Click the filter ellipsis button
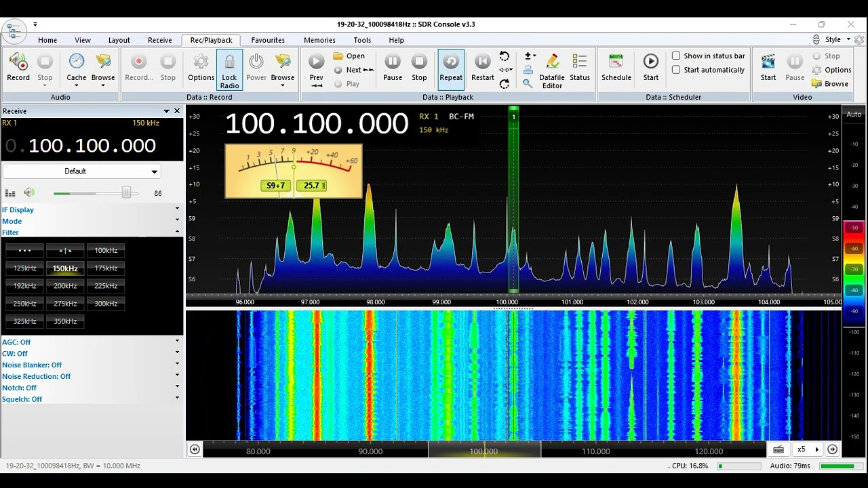This screenshot has width=868, height=488. 24,251
